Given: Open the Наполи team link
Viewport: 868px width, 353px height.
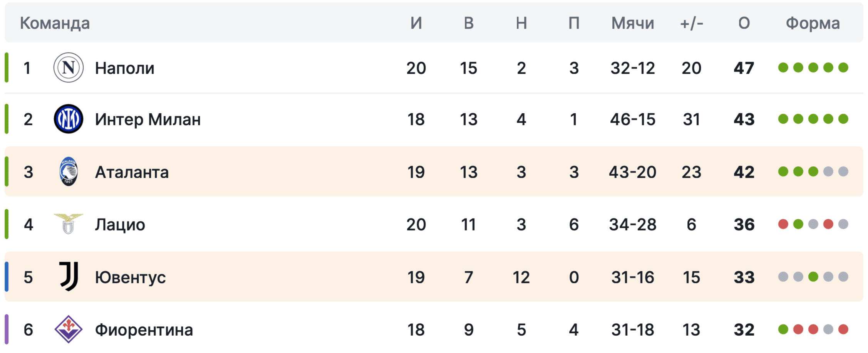Looking at the screenshot, I should pyautogui.click(x=124, y=68).
